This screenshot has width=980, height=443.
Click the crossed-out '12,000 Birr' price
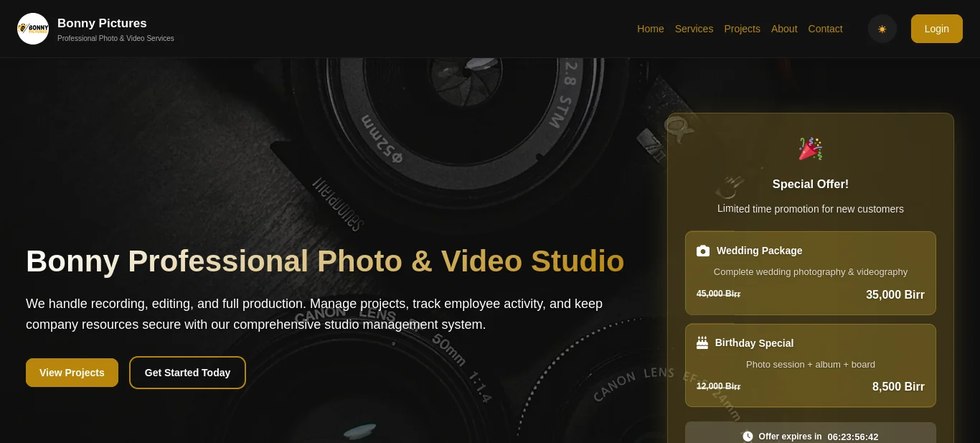coord(718,386)
